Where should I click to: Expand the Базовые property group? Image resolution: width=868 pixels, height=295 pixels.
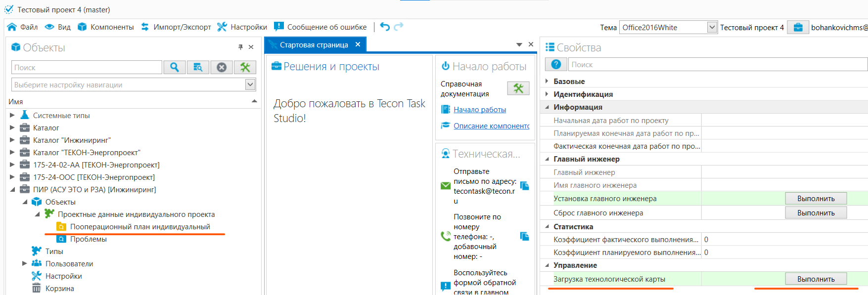(x=547, y=81)
